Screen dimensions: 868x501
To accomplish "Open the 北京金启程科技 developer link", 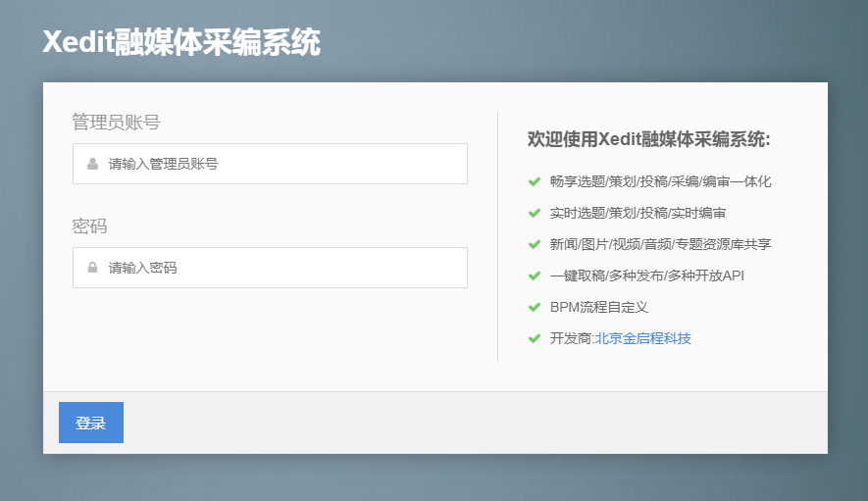I will [642, 338].
